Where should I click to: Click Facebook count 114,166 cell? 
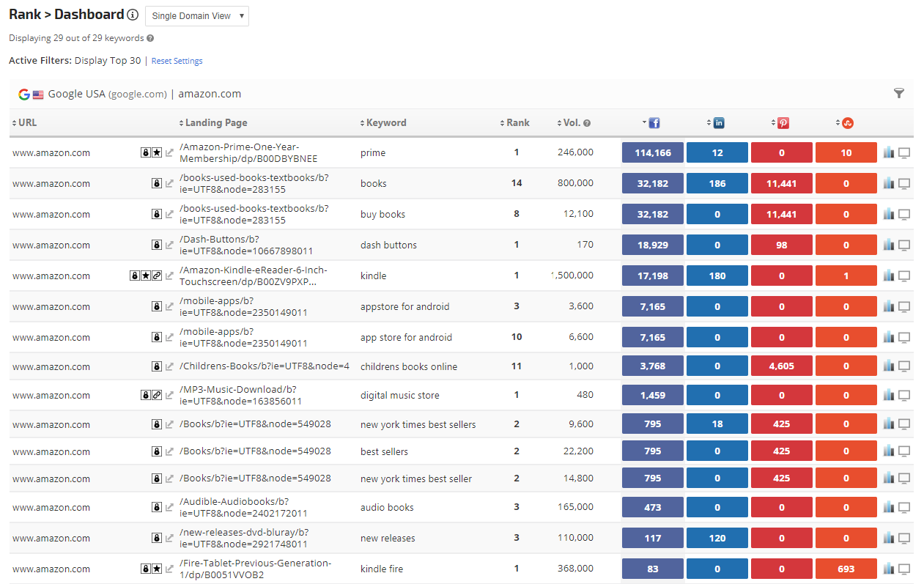(653, 152)
